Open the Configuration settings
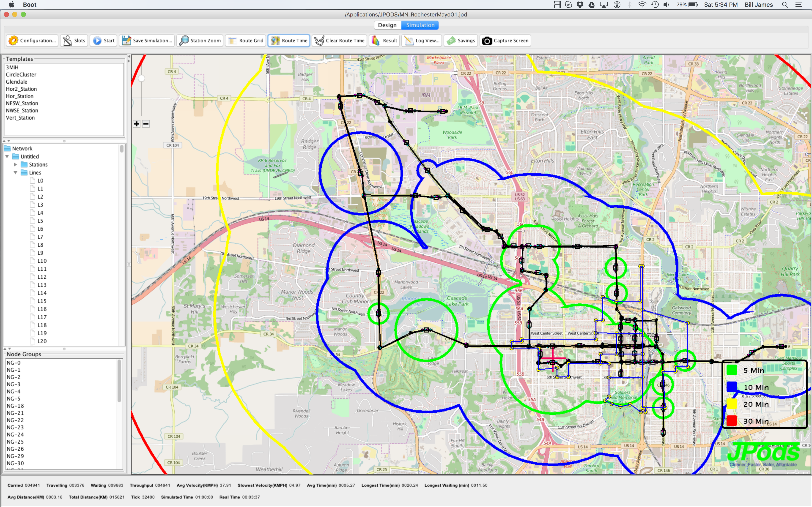This screenshot has height=507, width=812. [32, 41]
